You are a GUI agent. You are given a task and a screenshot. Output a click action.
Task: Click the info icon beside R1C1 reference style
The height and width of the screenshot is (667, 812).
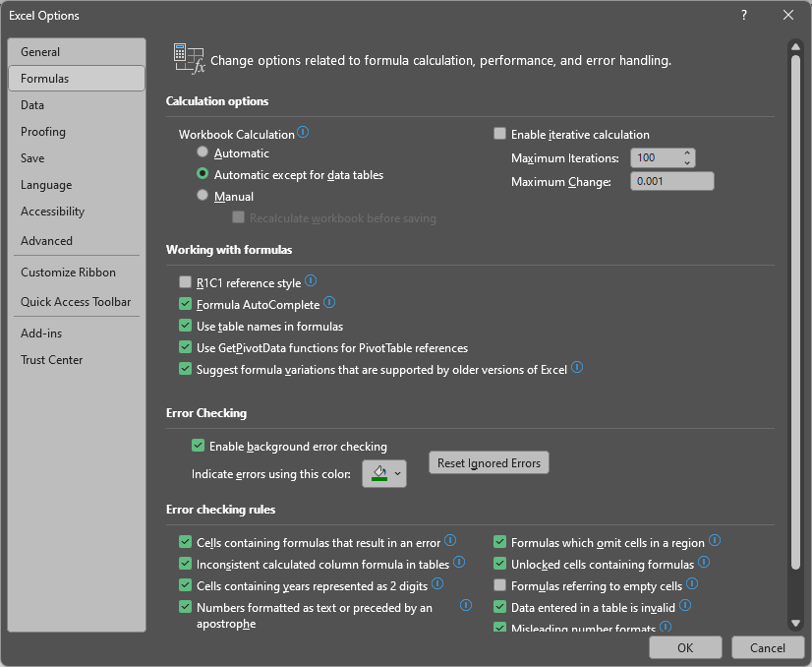[312, 280]
